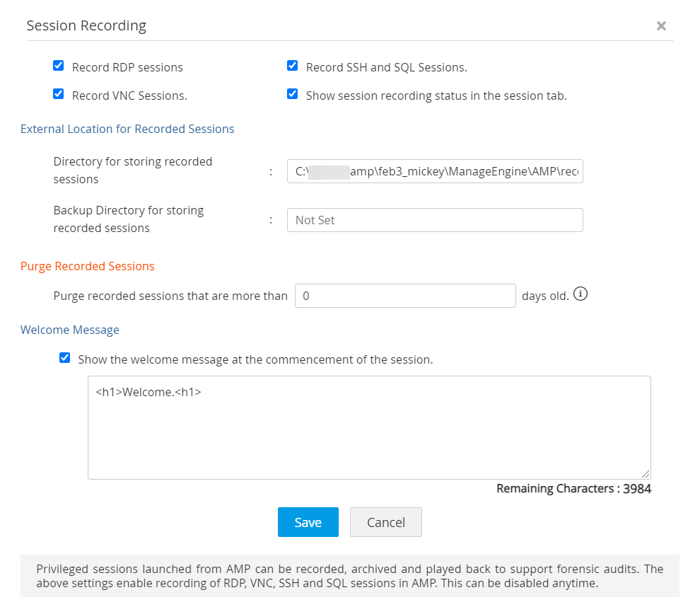Uncheck Record VNC Sessions
The width and height of the screenshot is (700, 607).
click(59, 94)
